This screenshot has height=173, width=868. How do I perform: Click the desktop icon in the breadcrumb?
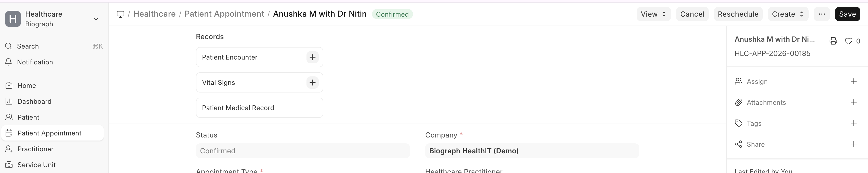(x=120, y=14)
